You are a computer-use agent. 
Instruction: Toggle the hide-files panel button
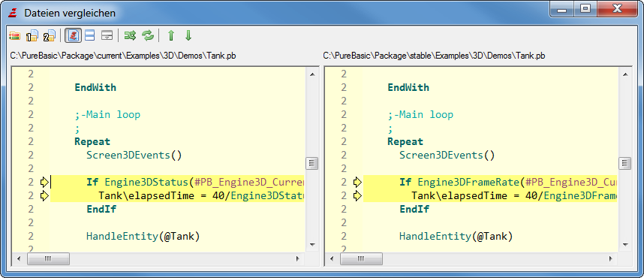tap(107, 36)
